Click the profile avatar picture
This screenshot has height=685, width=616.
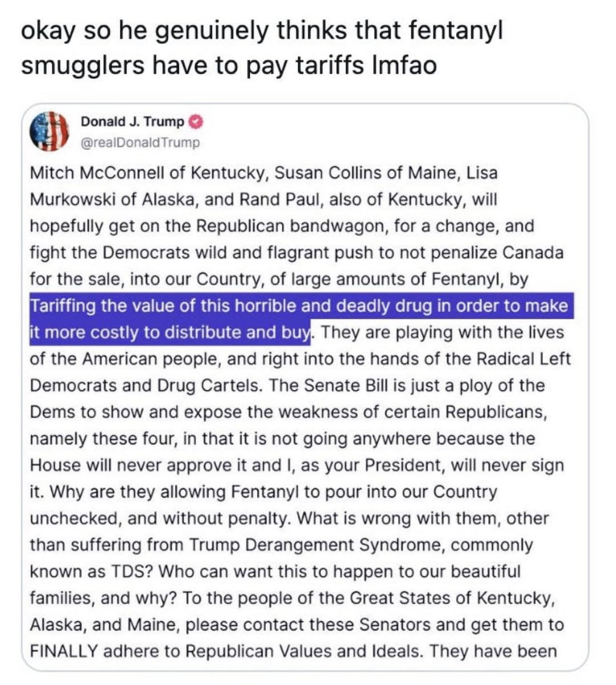tap(49, 131)
